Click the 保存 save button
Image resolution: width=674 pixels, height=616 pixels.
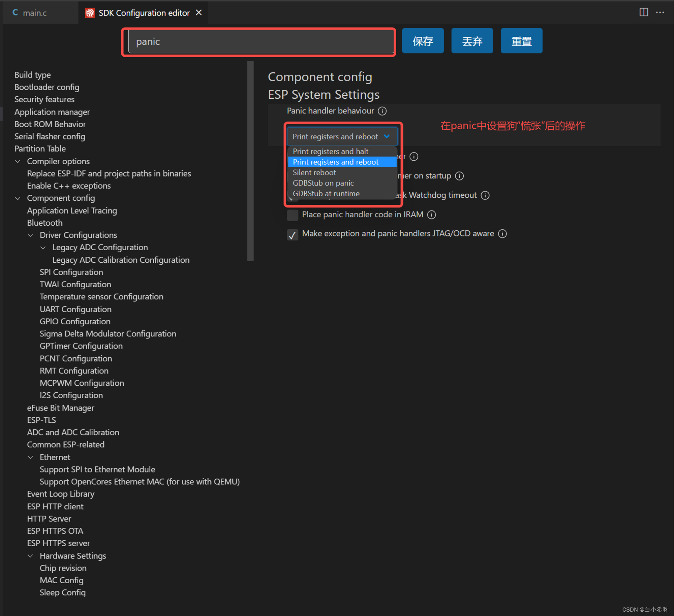coord(422,41)
